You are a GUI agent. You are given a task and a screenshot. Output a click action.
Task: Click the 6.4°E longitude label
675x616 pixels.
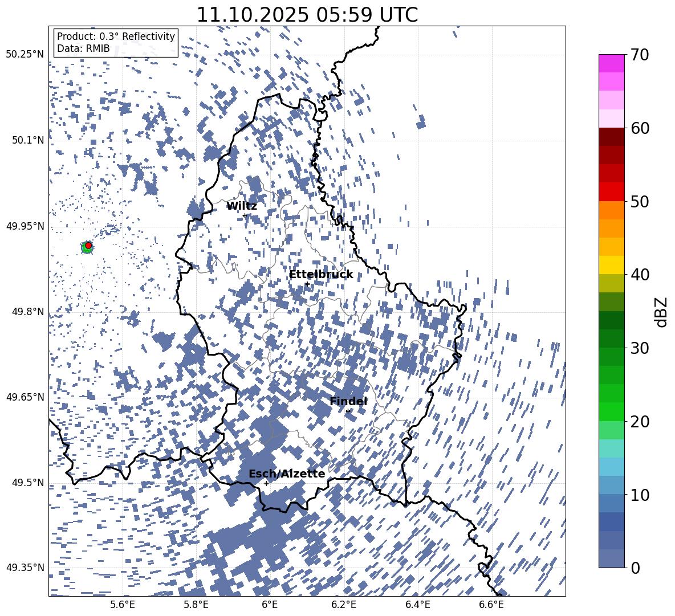(x=417, y=605)
